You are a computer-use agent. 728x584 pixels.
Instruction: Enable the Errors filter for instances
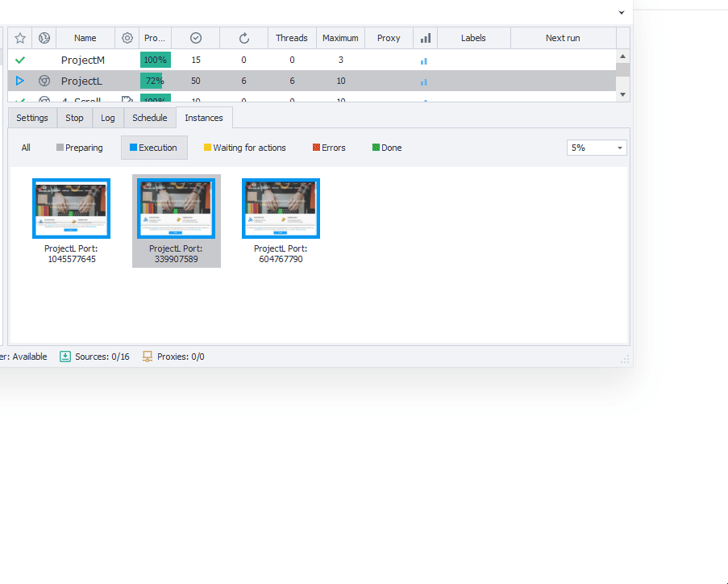click(x=328, y=148)
